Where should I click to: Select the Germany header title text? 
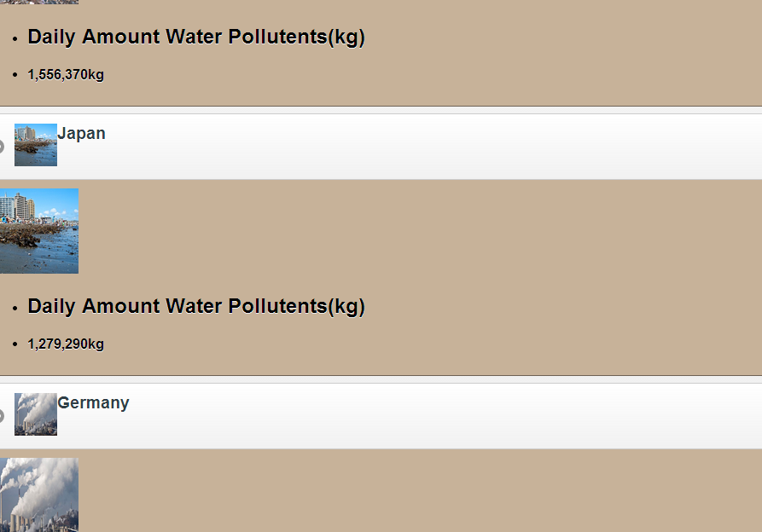click(93, 403)
